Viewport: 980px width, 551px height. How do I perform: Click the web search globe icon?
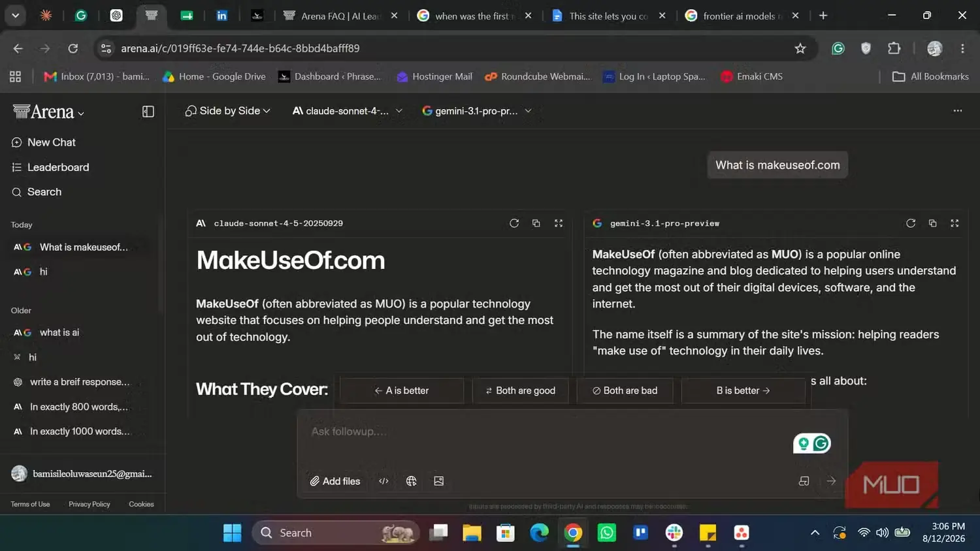411,481
